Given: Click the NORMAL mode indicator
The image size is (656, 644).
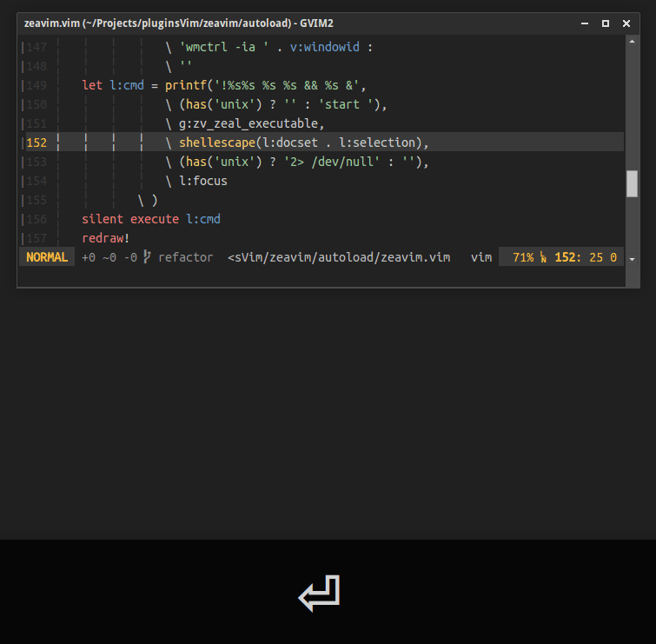Looking at the screenshot, I should 47,257.
